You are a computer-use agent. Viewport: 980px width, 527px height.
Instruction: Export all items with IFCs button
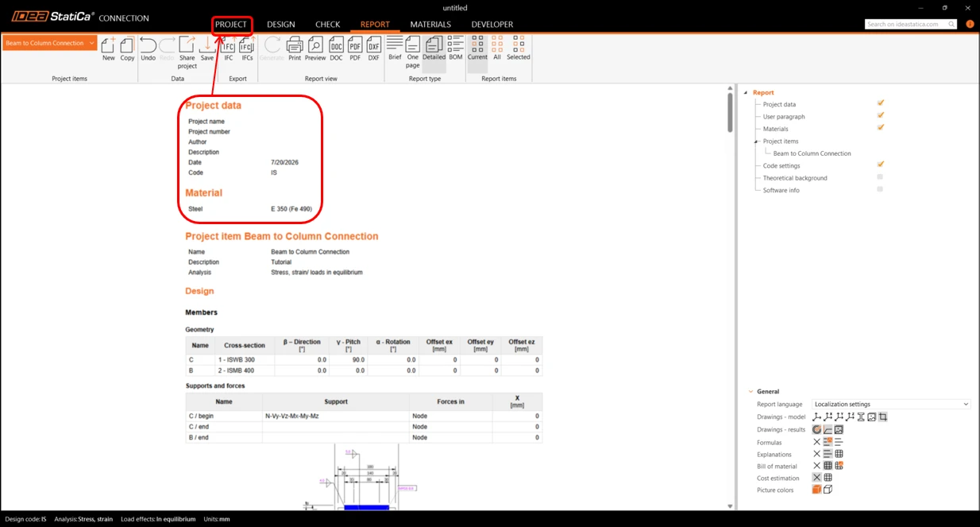[247, 48]
